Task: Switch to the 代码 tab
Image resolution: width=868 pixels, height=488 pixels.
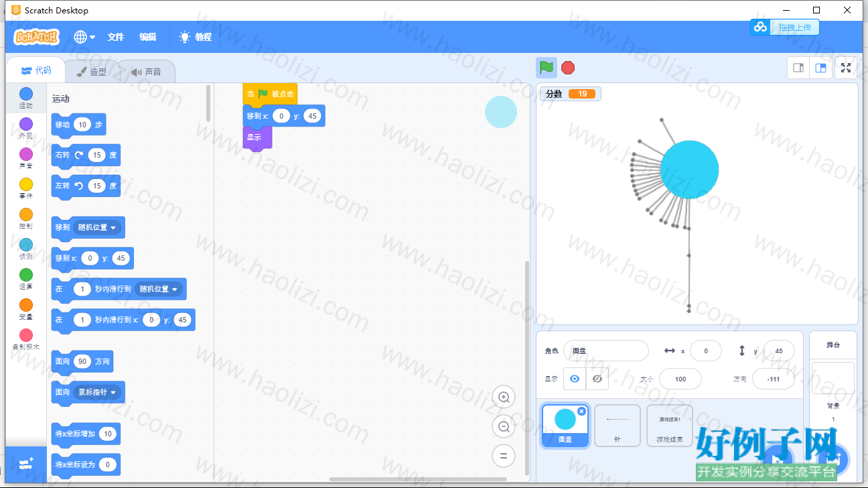Action: pyautogui.click(x=35, y=70)
